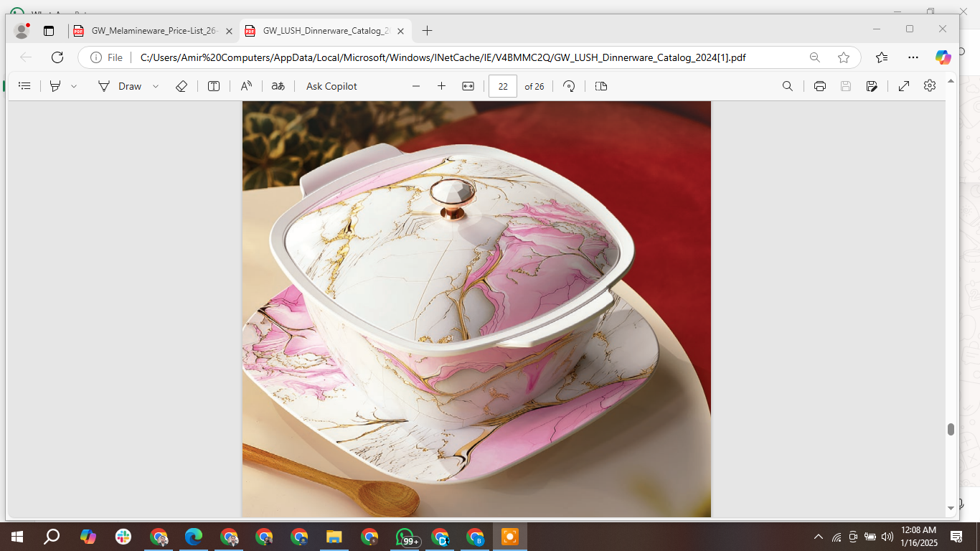980x551 pixels.
Task: Open the Draw ink options dropdown
Action: (156, 86)
